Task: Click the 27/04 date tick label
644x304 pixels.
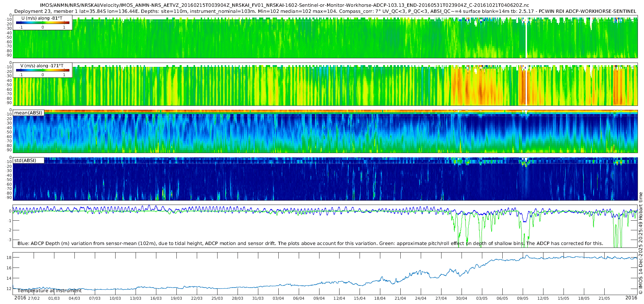Action: pyautogui.click(x=441, y=298)
